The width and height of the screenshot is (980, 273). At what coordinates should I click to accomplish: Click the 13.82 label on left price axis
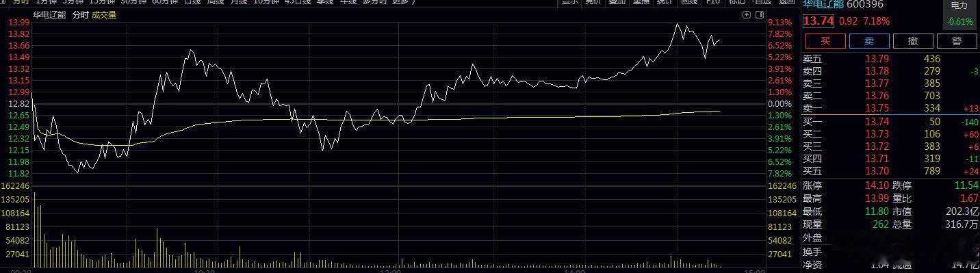click(x=18, y=34)
